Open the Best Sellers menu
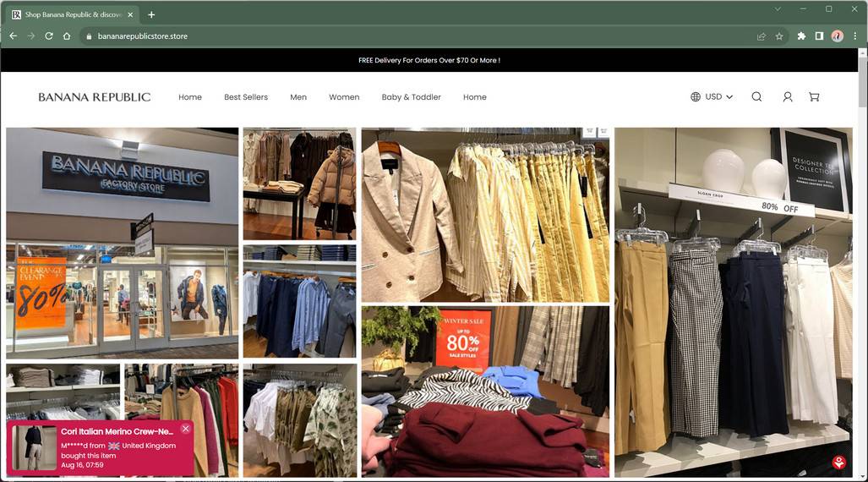The image size is (868, 482). click(246, 97)
